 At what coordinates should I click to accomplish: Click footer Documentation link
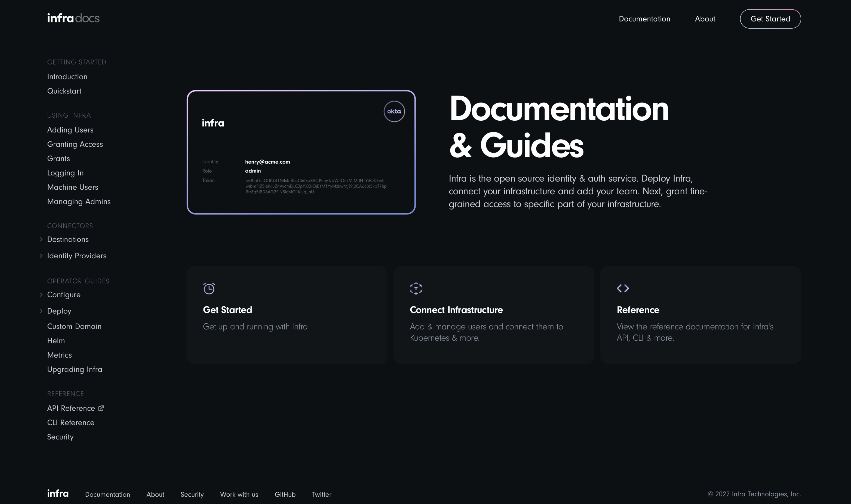click(107, 495)
